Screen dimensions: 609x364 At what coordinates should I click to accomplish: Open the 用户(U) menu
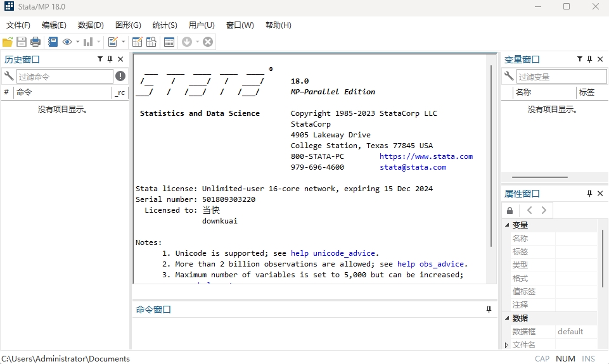(x=202, y=25)
